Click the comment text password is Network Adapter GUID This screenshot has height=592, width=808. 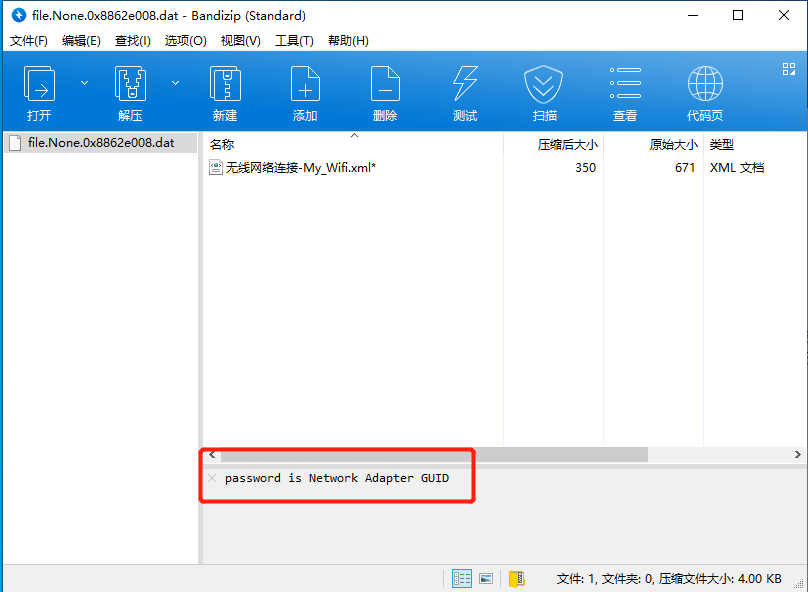[336, 478]
